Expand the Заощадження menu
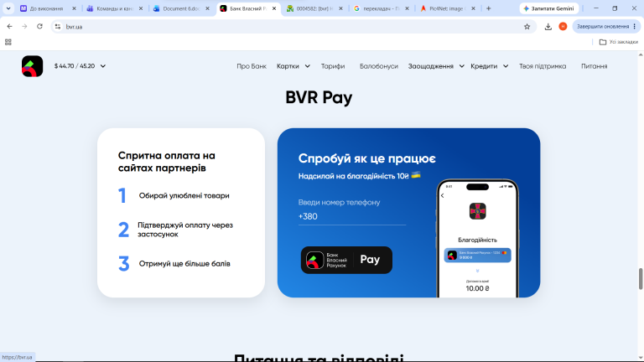 pos(436,66)
